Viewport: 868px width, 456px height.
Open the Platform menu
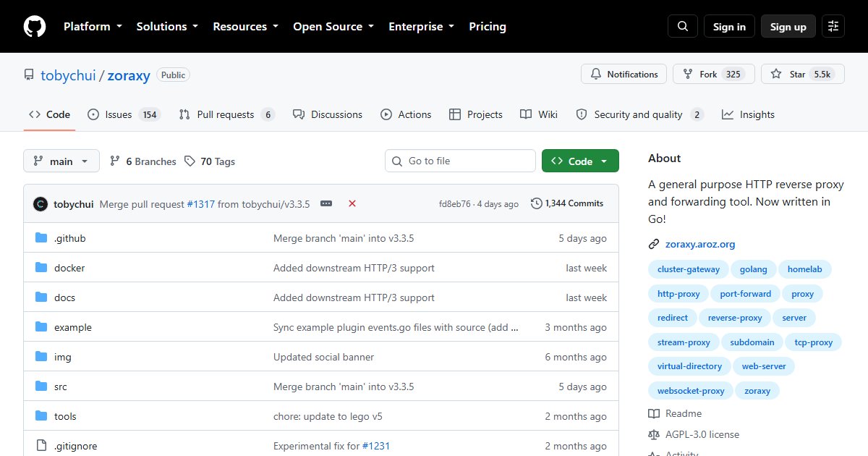(93, 27)
